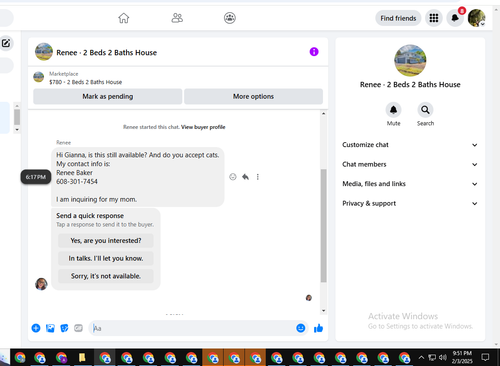Click chat title 'Renee · 2 Beds 2 Baths House'

coord(106,52)
